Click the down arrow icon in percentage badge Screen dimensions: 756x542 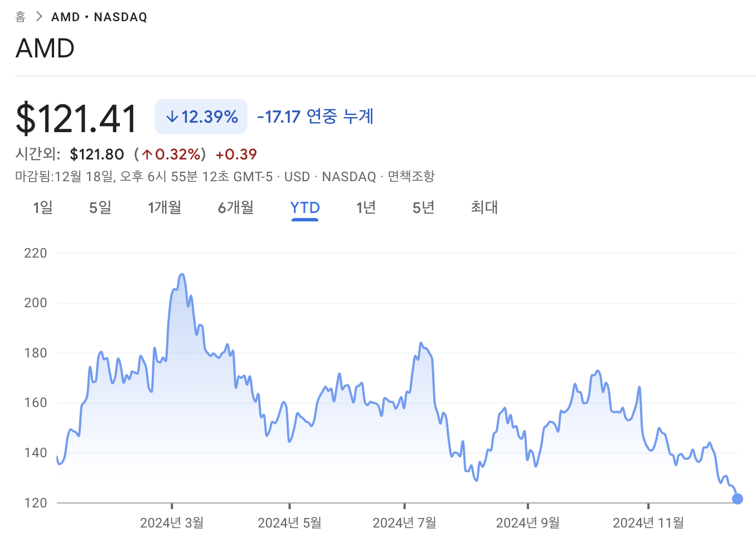click(x=172, y=117)
